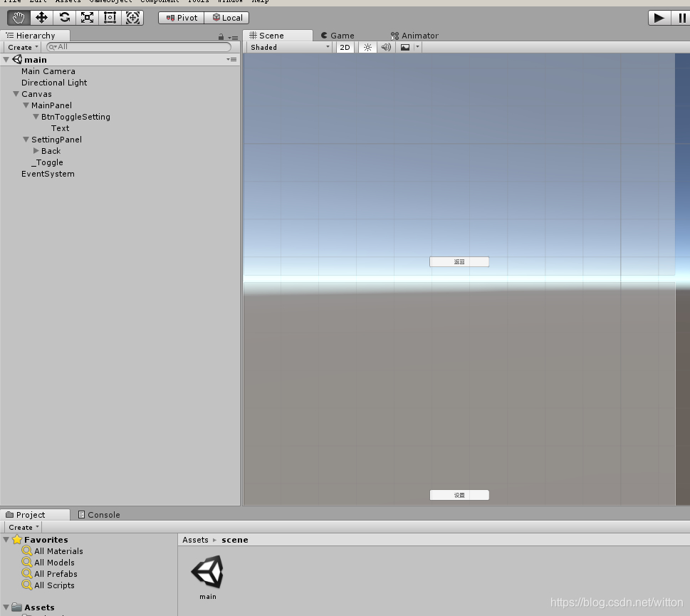Start Play mode with the Play button
This screenshot has width=690, height=616.
(659, 18)
